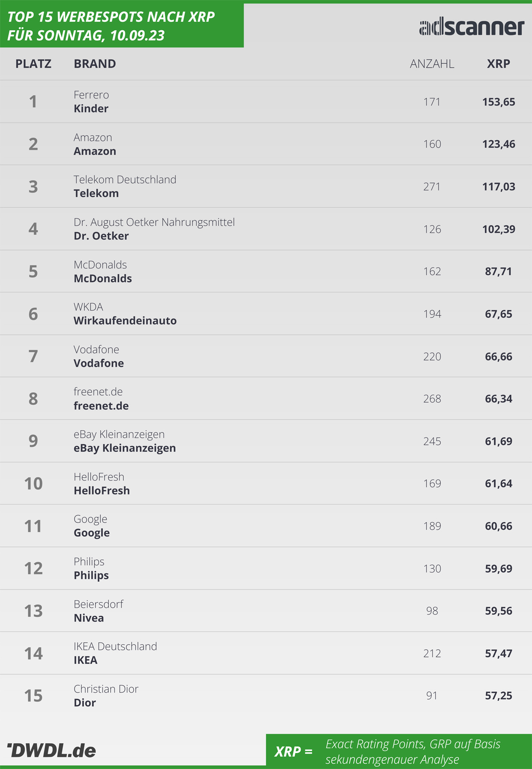Click HelloFresh XRP value 61,64
This screenshot has width=532, height=769.
499,484
